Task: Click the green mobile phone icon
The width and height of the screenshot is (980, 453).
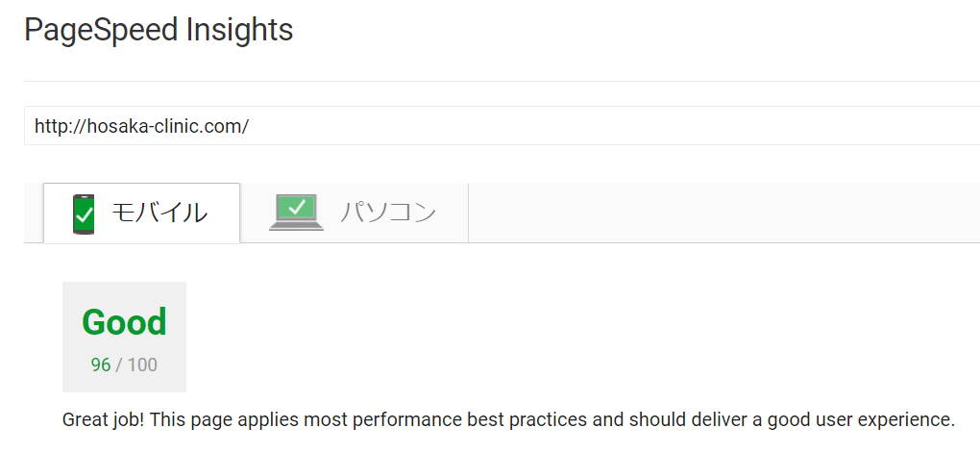Action: pyautogui.click(x=84, y=214)
